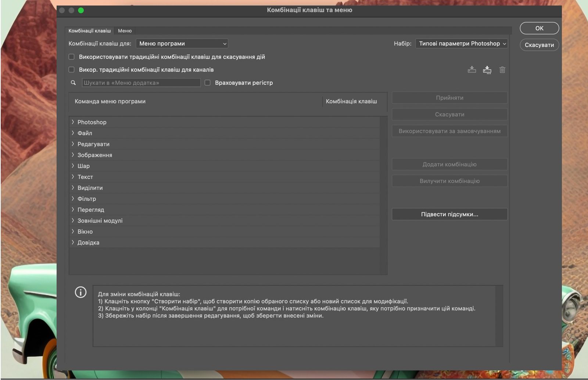Expand the "Шар" commands group

coord(73,166)
